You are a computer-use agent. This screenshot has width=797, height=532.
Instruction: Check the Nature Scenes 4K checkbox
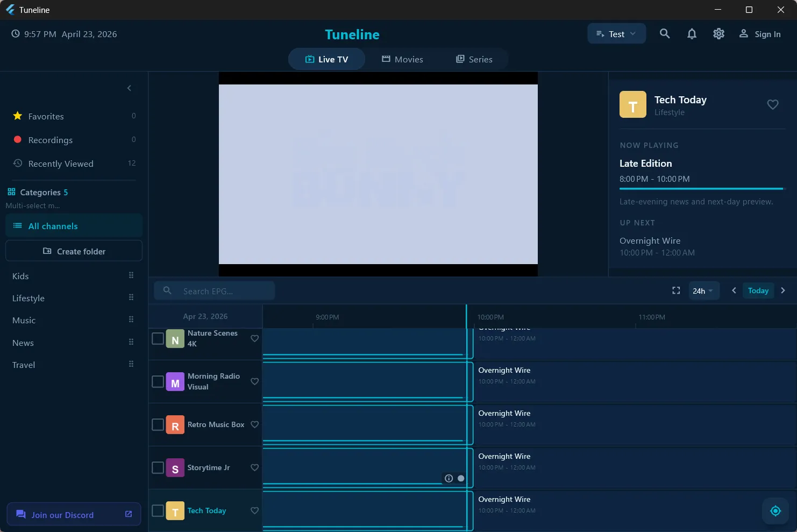pyautogui.click(x=158, y=338)
